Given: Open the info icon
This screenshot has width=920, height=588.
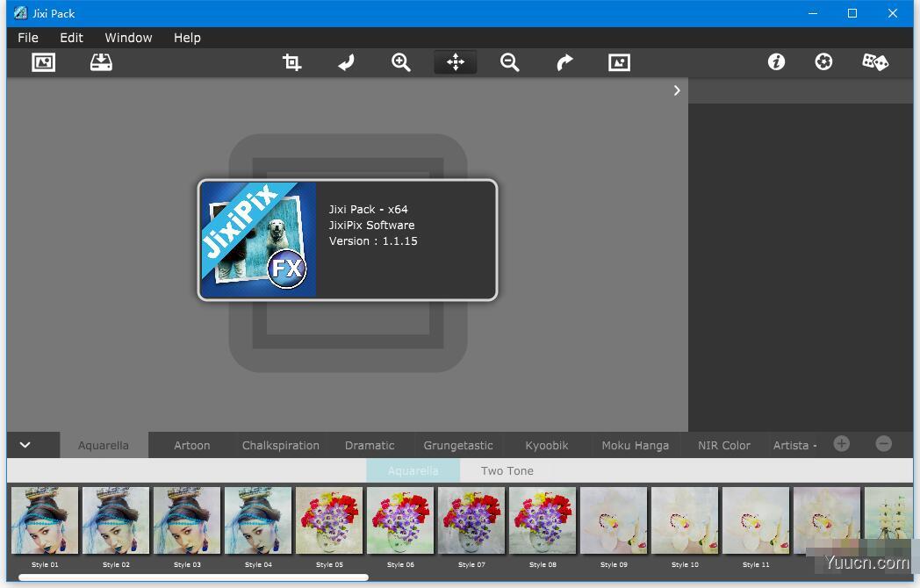Looking at the screenshot, I should [x=776, y=61].
